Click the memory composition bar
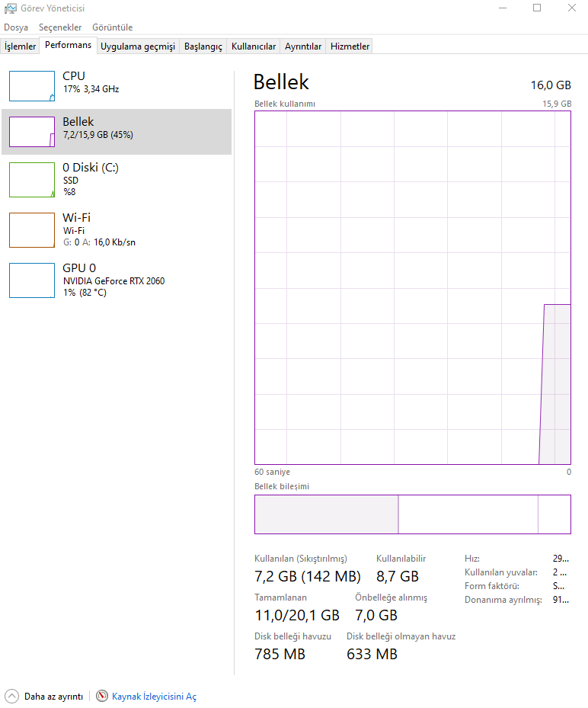This screenshot has width=588, height=708. (x=413, y=514)
